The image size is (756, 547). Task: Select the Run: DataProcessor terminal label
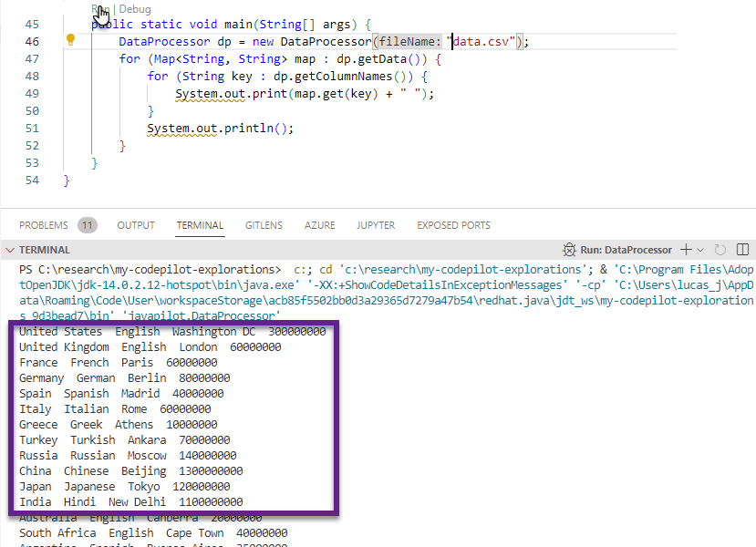point(626,250)
